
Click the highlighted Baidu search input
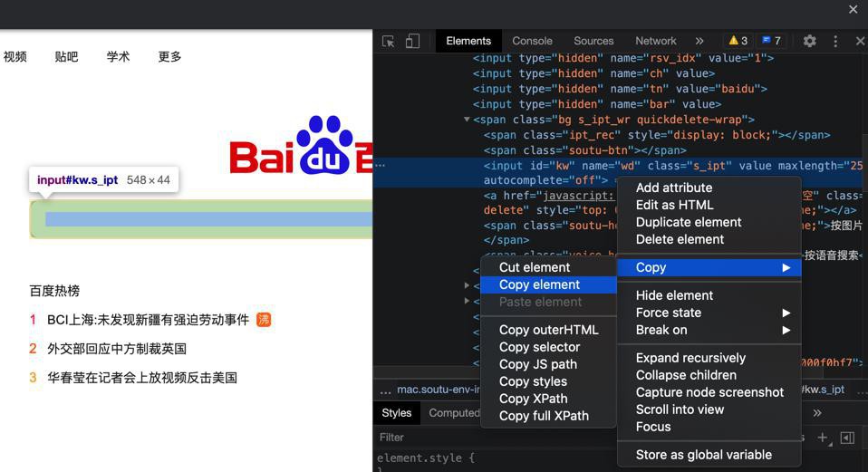(x=201, y=219)
